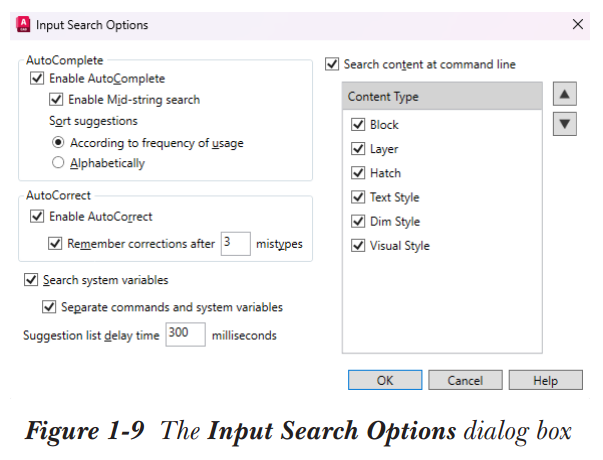Open Help for this dialog
This screenshot has height=460, width=603.
[546, 380]
